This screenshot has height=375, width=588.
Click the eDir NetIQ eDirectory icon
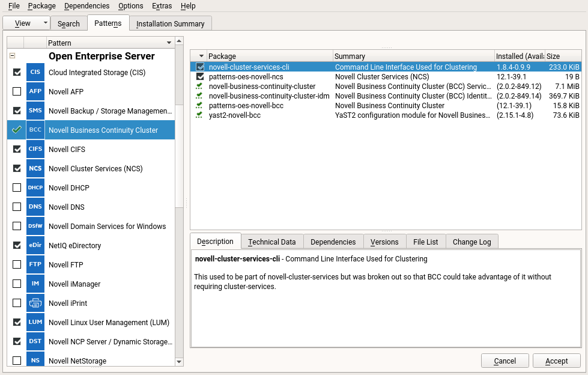point(35,246)
